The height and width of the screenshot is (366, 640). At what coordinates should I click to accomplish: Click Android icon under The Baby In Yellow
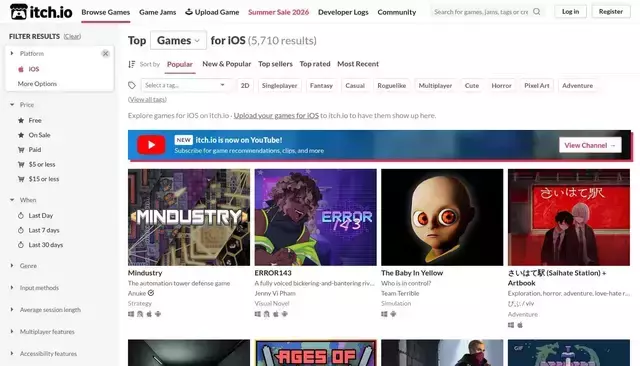(x=393, y=314)
